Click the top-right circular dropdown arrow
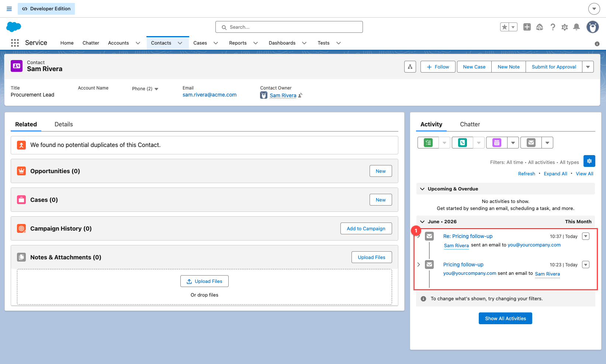 click(594, 9)
